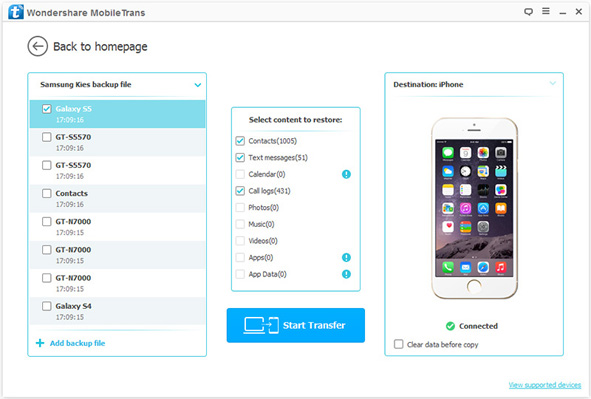Uncheck the Galaxy S5 backup checkbox
The width and height of the screenshot is (591, 399).
click(x=47, y=109)
